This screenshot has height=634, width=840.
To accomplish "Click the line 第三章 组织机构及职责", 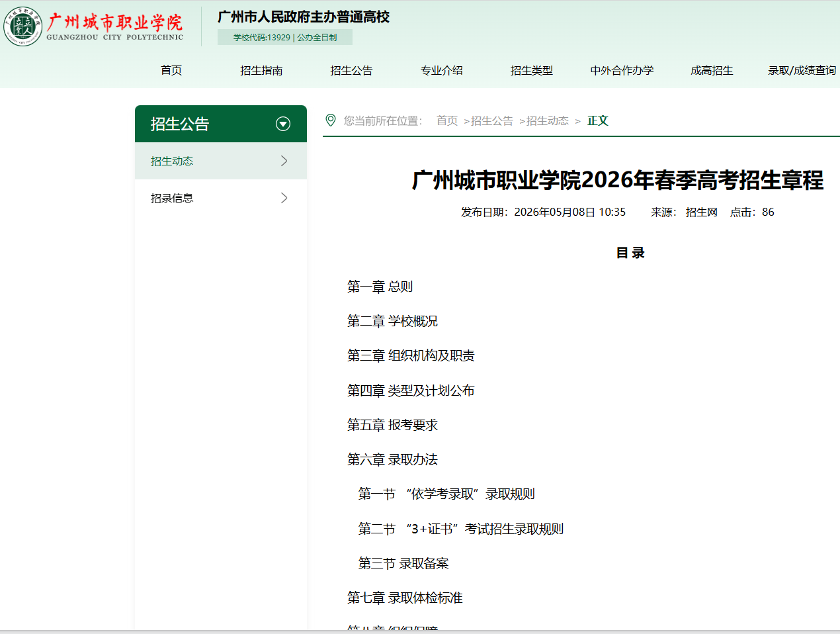I will click(411, 355).
